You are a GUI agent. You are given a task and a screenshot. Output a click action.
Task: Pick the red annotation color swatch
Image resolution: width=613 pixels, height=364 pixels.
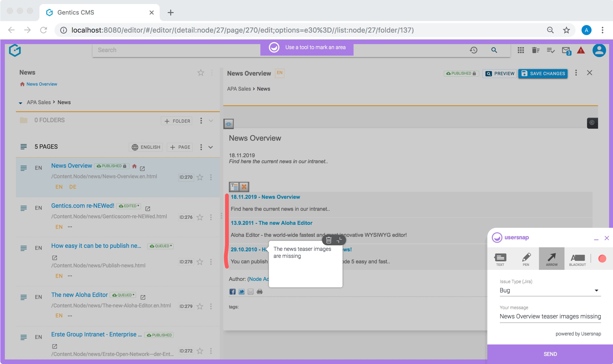(602, 259)
